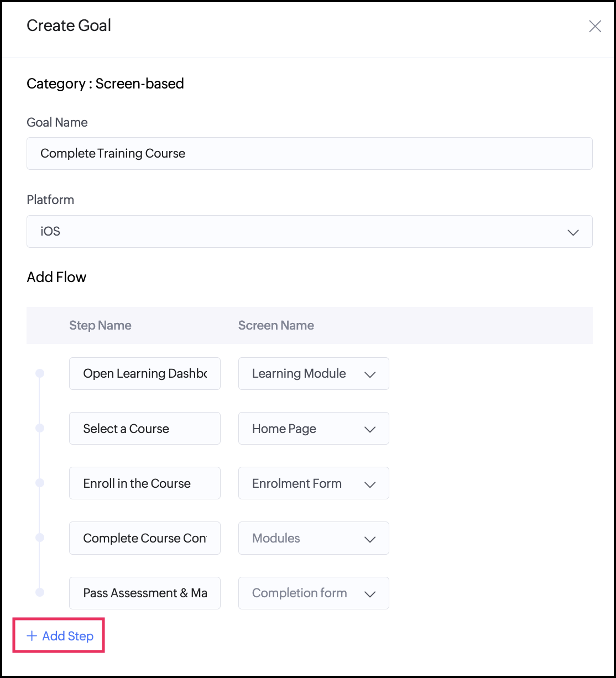Viewport: 616px width, 678px height.
Task: Click the Complete Course Content step field
Action: point(144,538)
